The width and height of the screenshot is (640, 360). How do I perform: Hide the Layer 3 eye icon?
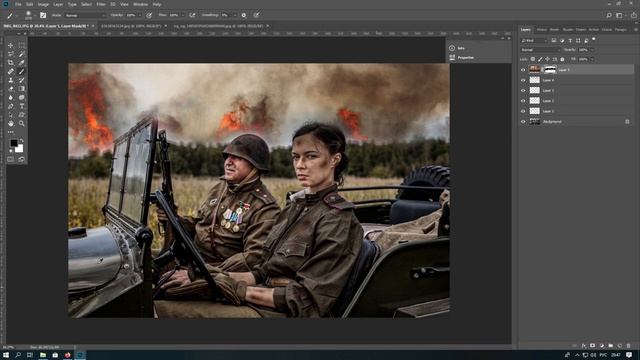(x=523, y=91)
